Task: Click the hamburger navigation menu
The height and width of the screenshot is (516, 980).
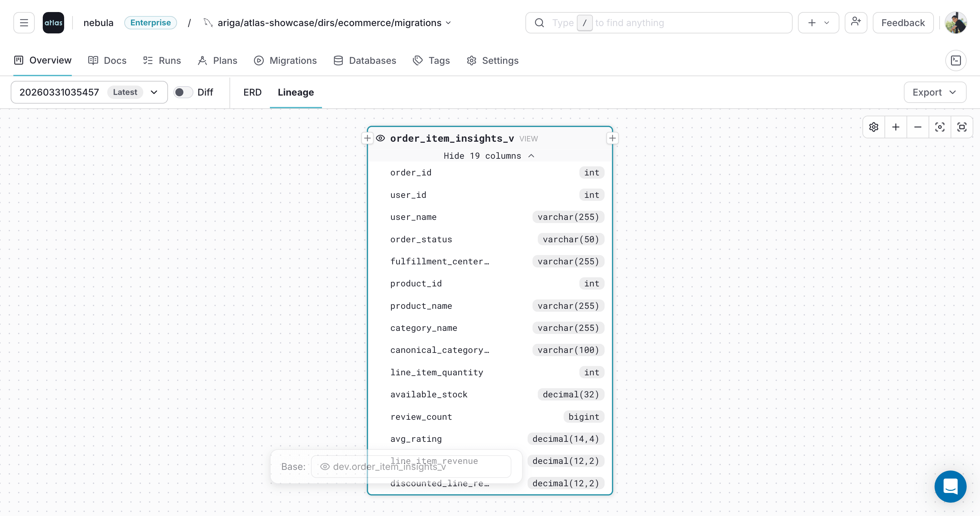Action: click(x=23, y=22)
